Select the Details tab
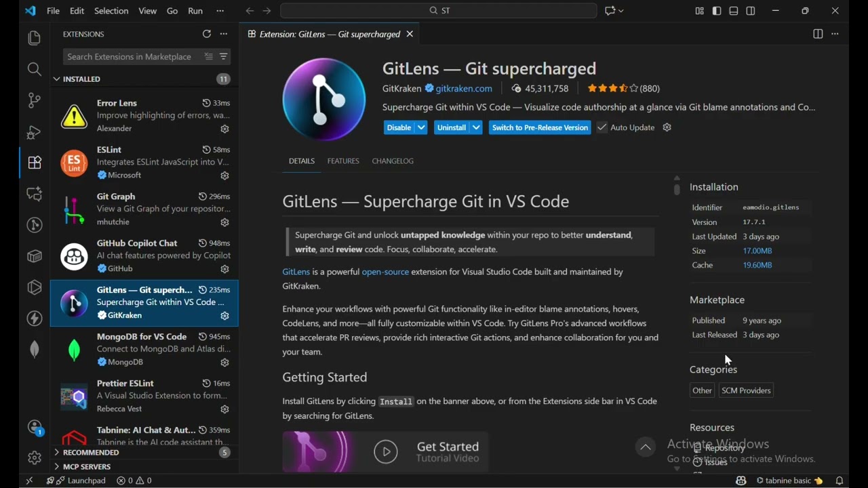 point(302,161)
